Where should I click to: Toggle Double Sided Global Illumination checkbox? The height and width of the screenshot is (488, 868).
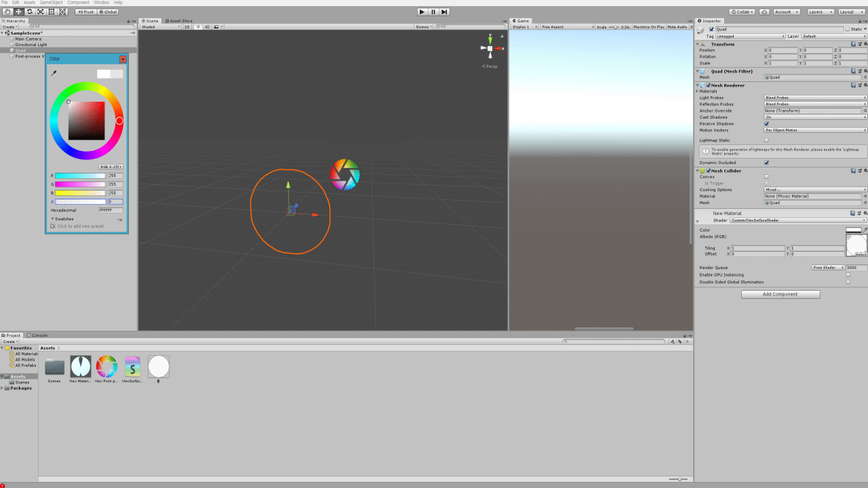848,282
